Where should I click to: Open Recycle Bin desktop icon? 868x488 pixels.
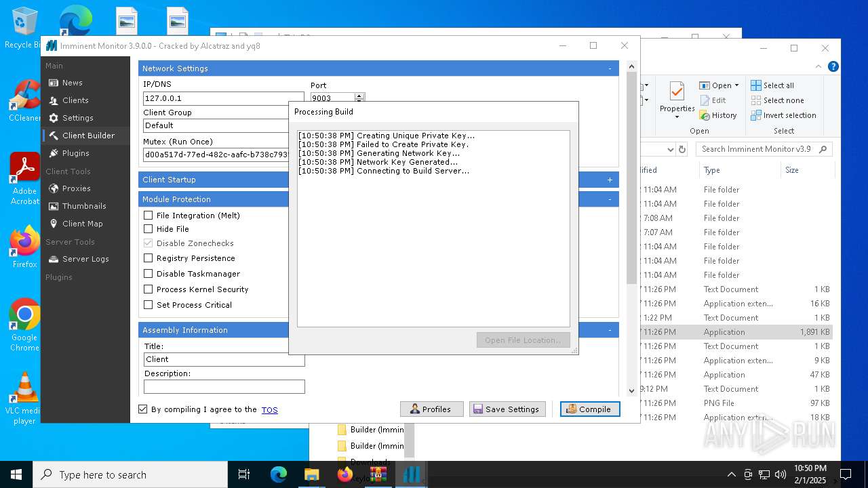click(24, 28)
